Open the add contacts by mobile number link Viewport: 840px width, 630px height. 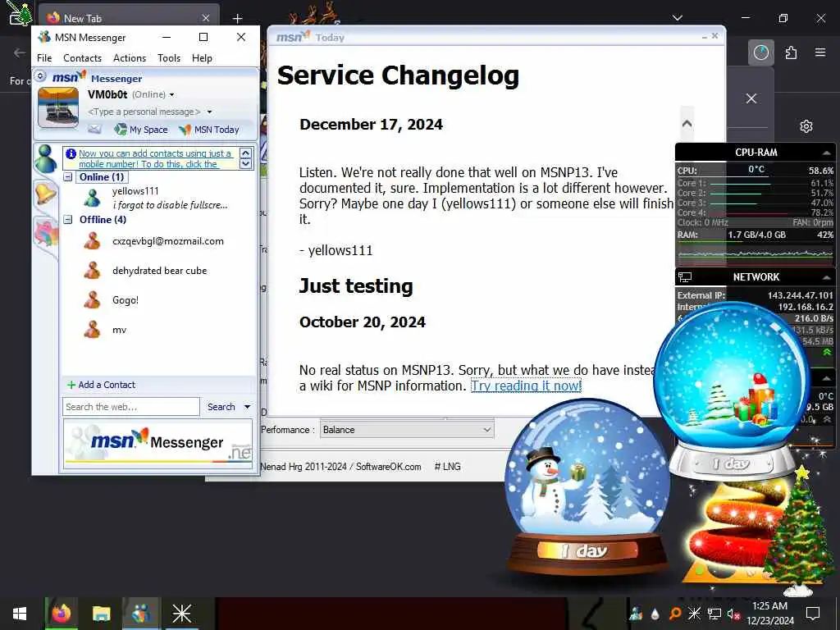(x=155, y=158)
